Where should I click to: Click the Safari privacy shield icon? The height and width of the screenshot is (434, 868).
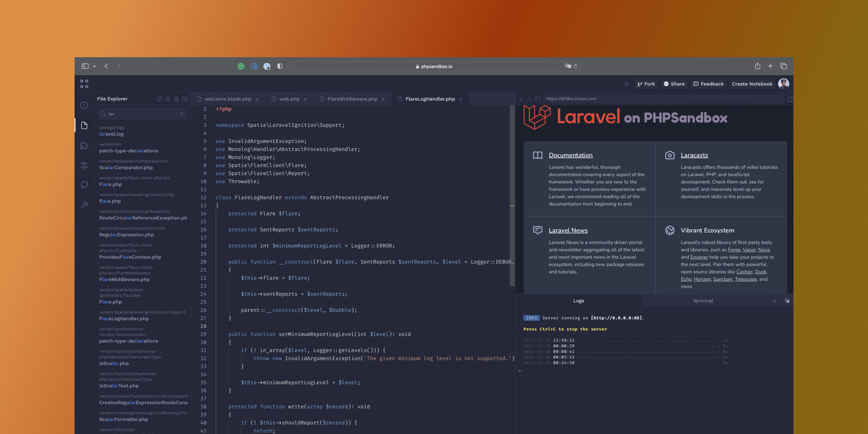click(280, 66)
